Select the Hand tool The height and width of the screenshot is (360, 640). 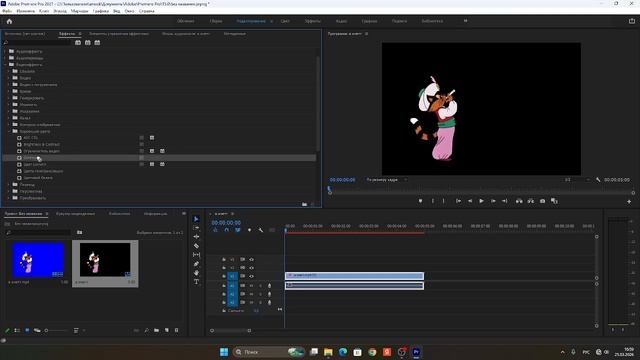196,273
